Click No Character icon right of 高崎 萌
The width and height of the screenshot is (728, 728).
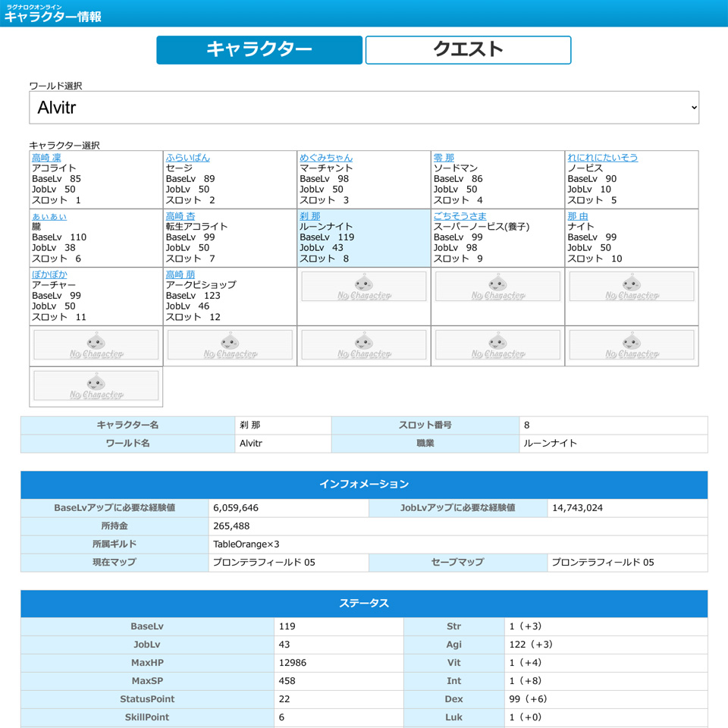363,287
